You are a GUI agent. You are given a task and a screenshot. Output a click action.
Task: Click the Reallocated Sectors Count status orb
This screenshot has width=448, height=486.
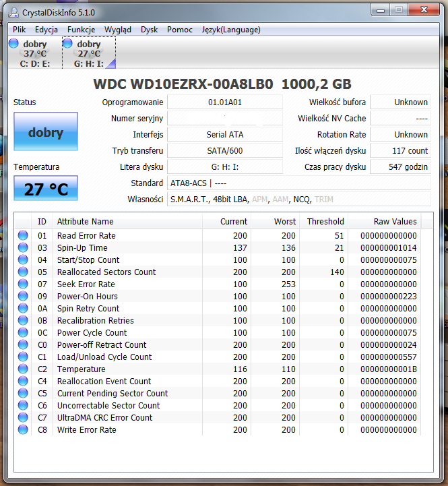tap(23, 272)
